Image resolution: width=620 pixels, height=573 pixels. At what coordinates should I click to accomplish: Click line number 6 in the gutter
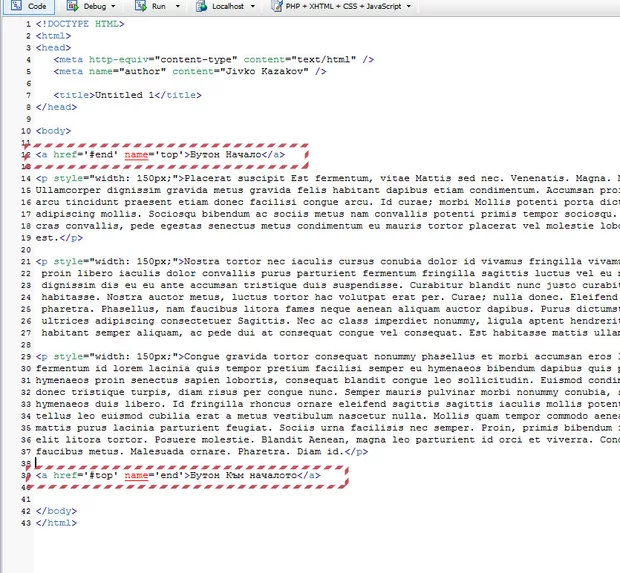[28, 83]
